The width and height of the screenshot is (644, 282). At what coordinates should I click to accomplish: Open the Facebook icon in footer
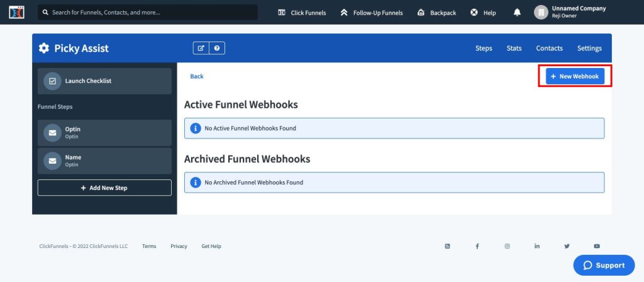(x=477, y=246)
